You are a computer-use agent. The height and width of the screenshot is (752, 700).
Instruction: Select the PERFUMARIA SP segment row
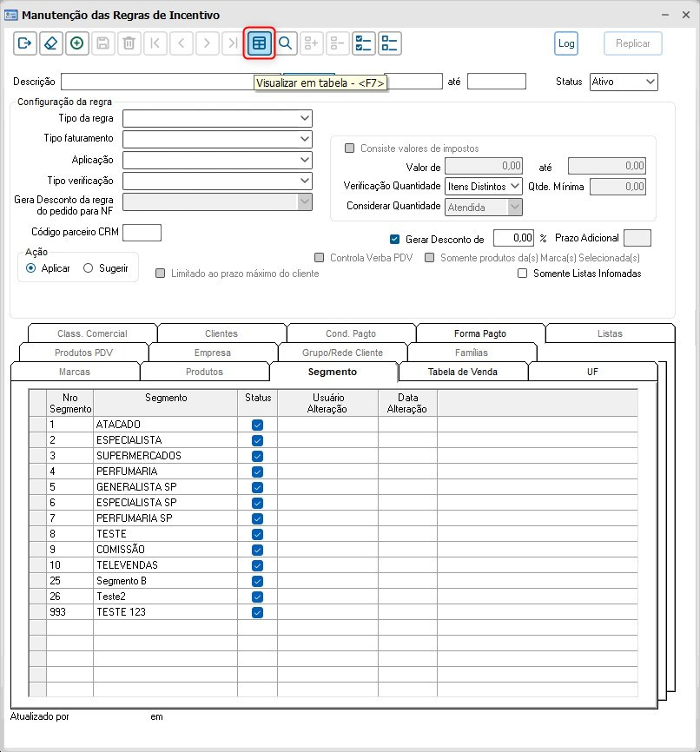point(333,518)
